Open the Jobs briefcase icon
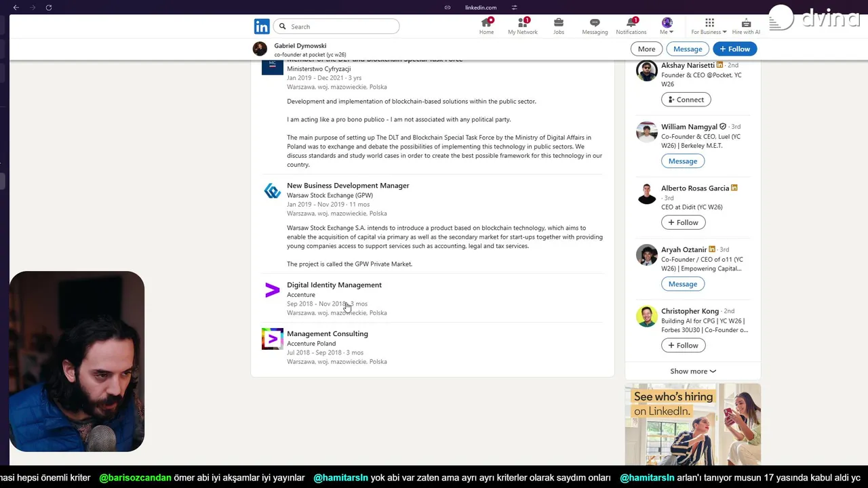 tap(558, 26)
